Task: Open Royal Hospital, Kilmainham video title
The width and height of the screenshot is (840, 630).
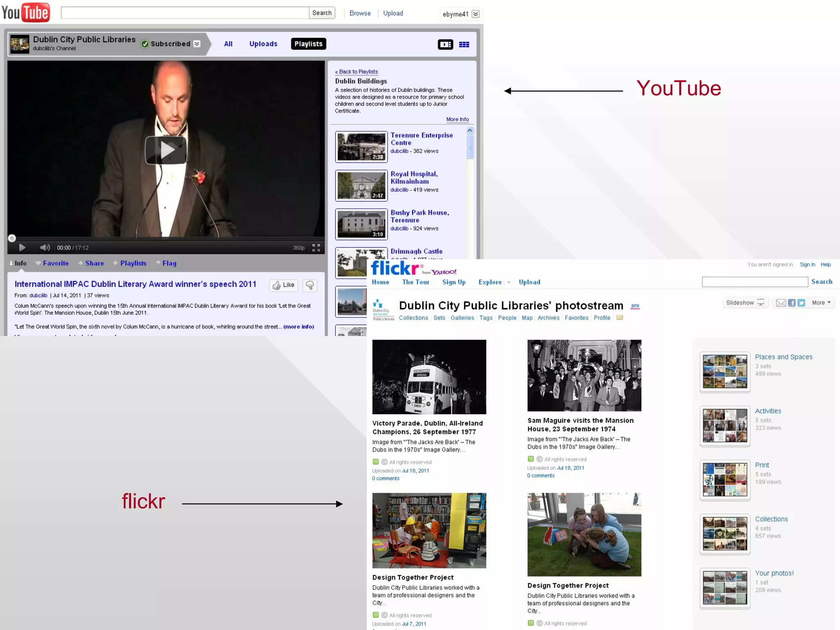Action: point(414,178)
